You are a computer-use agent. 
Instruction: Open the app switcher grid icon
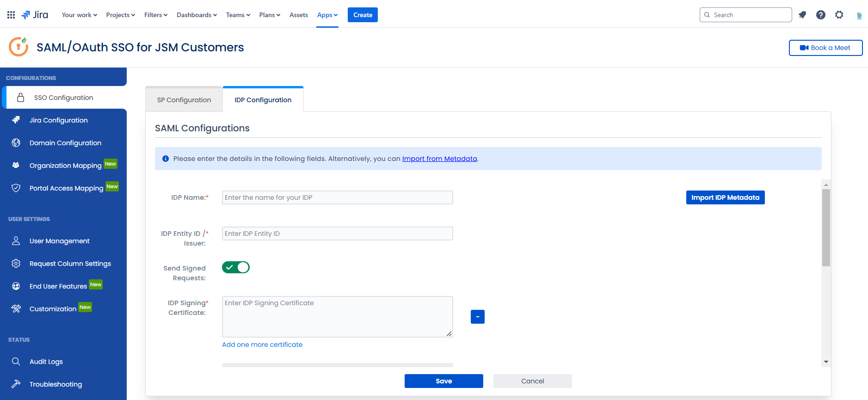tap(11, 15)
